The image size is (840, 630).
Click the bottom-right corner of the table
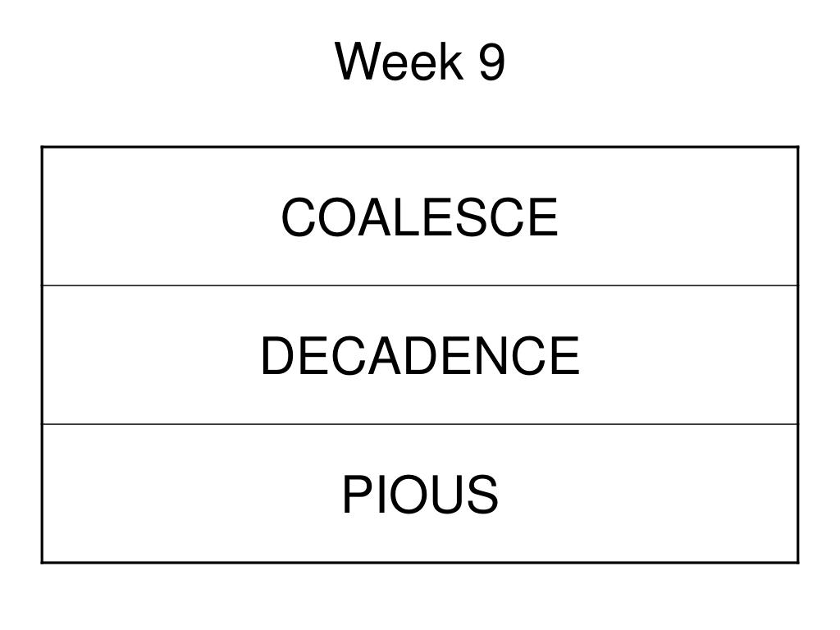(798, 563)
